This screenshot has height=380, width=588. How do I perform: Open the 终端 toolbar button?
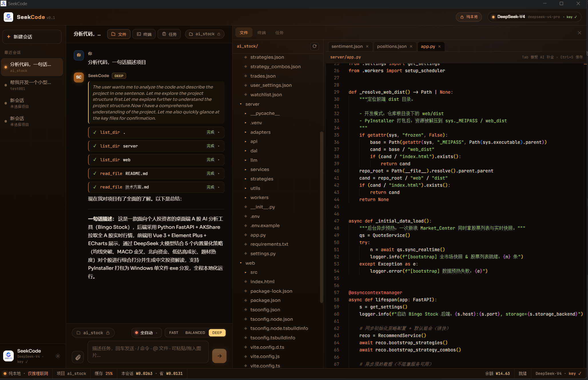144,34
